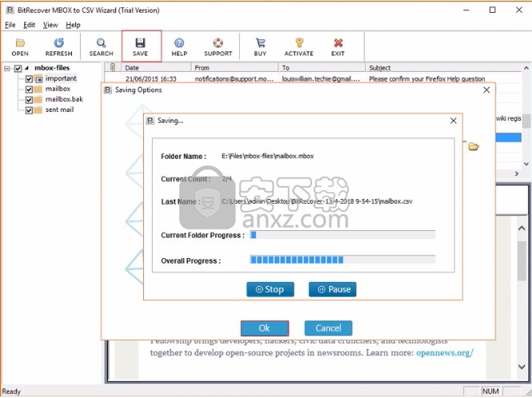Close the Saving... progress dialog
Screen dimensions: 532x398
[x=454, y=121]
